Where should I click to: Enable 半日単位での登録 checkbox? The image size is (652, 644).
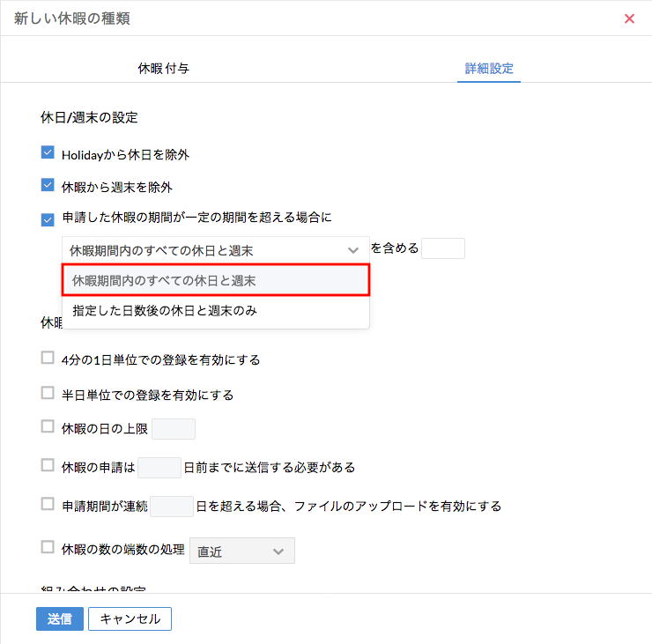pyautogui.click(x=48, y=394)
